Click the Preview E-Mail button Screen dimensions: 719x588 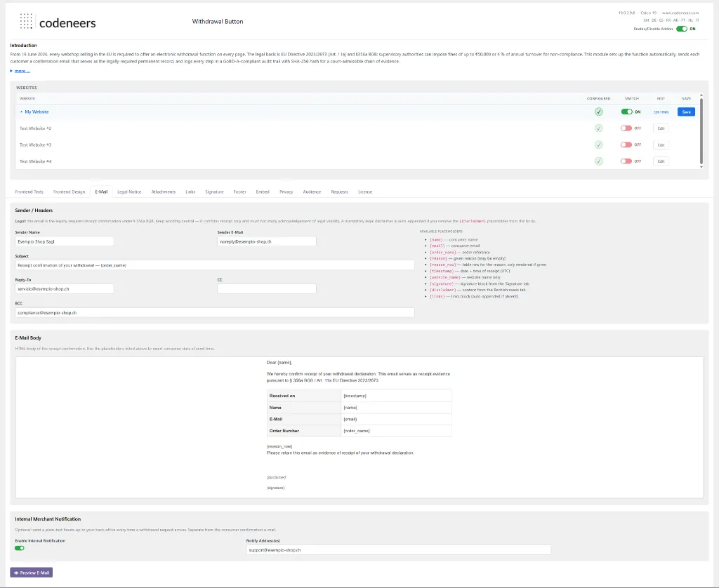[x=31, y=573]
